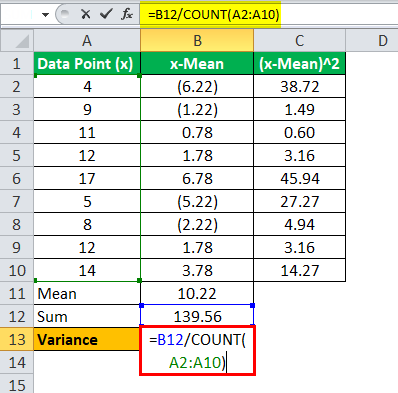This screenshot has height=393, width=398.
Task: Click the 'Sum' label cell
Action: (87, 316)
